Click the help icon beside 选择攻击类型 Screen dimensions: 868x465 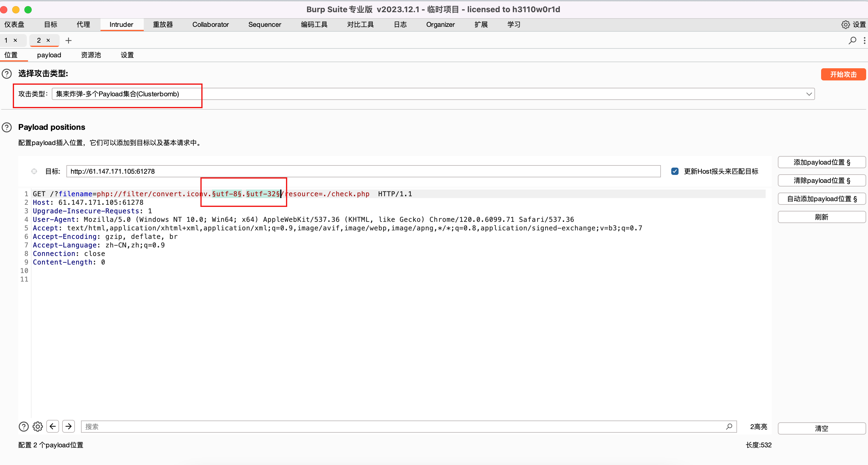point(7,73)
